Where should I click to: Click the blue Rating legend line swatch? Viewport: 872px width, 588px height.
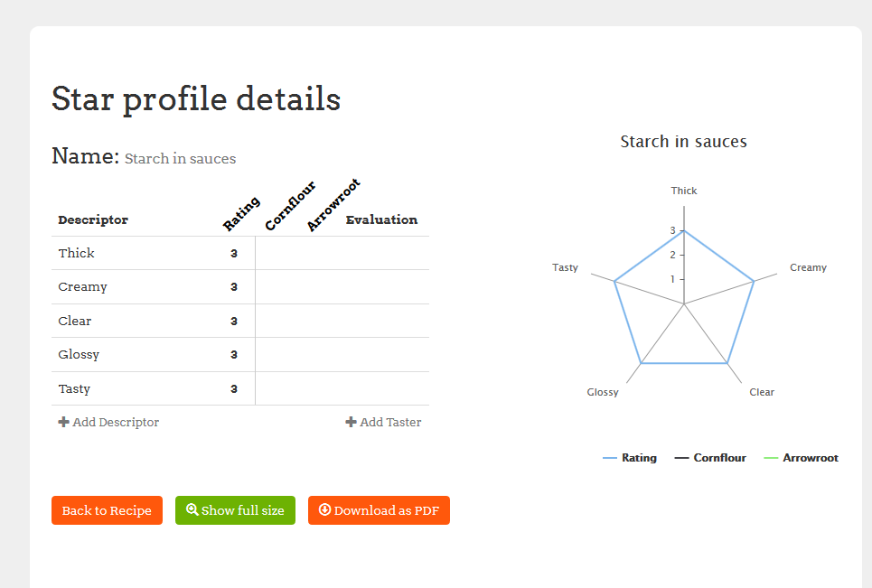pyautogui.click(x=610, y=458)
